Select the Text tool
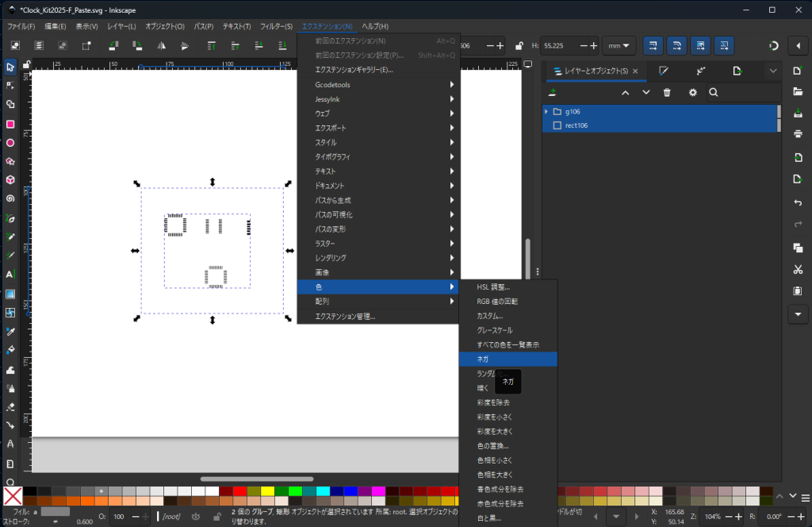812x527 pixels. coord(10,274)
